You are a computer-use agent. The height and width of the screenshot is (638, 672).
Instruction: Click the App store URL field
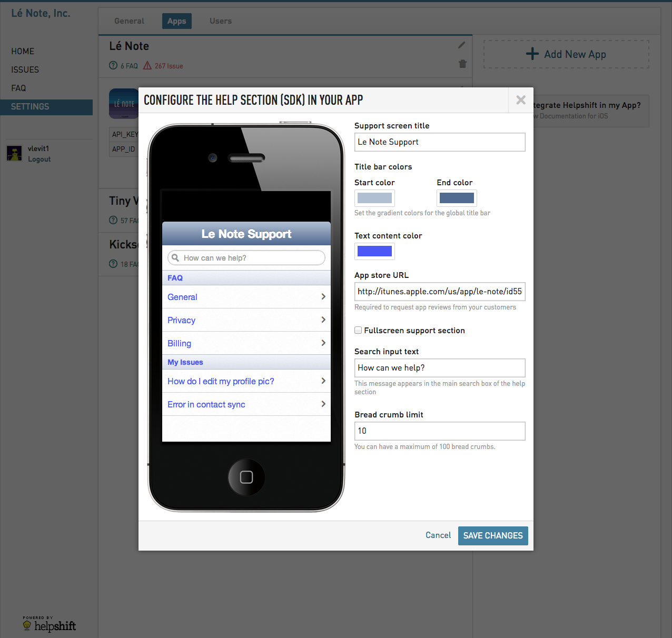pyautogui.click(x=440, y=292)
